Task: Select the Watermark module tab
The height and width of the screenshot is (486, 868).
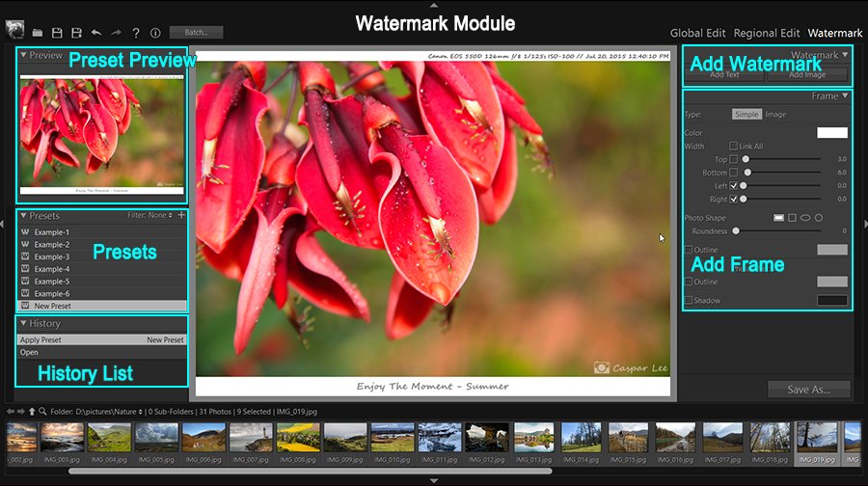Action: (835, 33)
